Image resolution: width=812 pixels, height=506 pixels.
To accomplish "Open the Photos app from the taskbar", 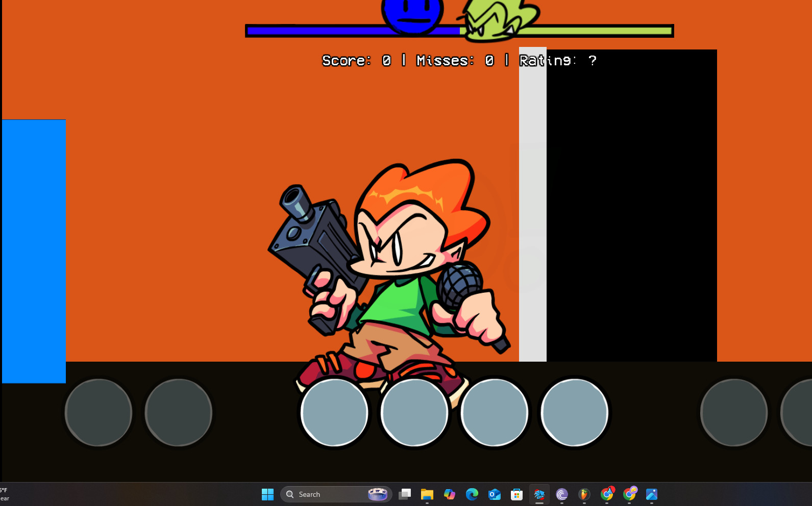I will coord(652,494).
